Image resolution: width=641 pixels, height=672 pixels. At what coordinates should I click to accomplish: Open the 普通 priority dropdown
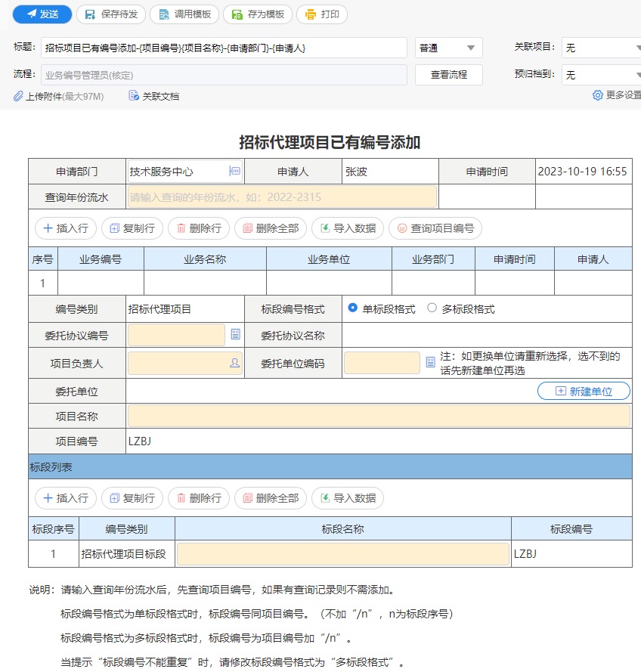tap(448, 48)
